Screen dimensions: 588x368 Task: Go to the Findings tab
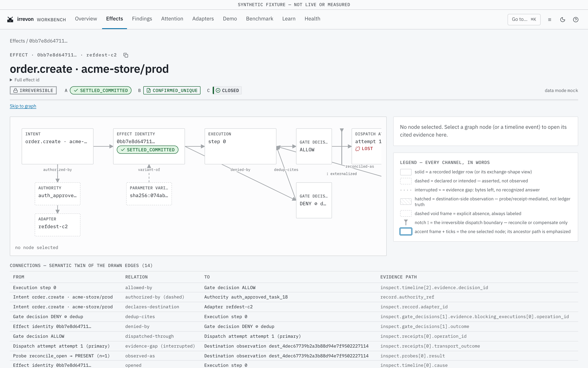[142, 19]
